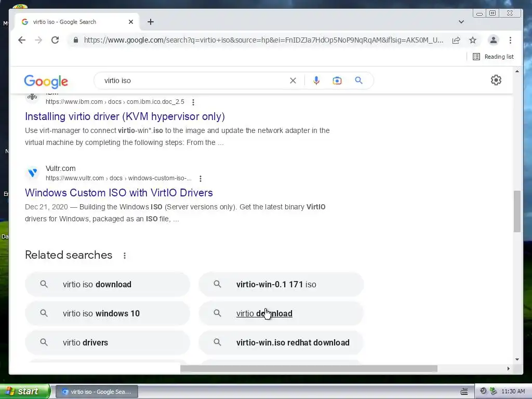Open the on-screen keyboard tray icon
The height and width of the screenshot is (399, 532).
(464, 392)
